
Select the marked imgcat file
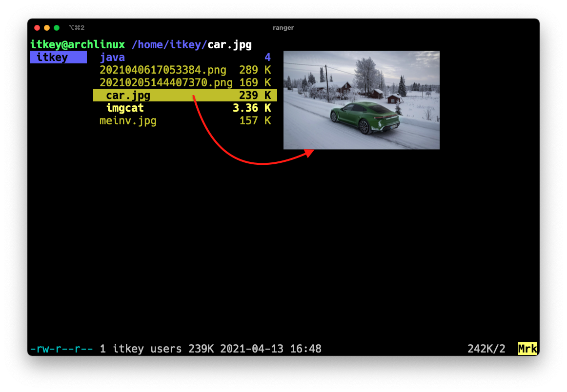point(125,108)
